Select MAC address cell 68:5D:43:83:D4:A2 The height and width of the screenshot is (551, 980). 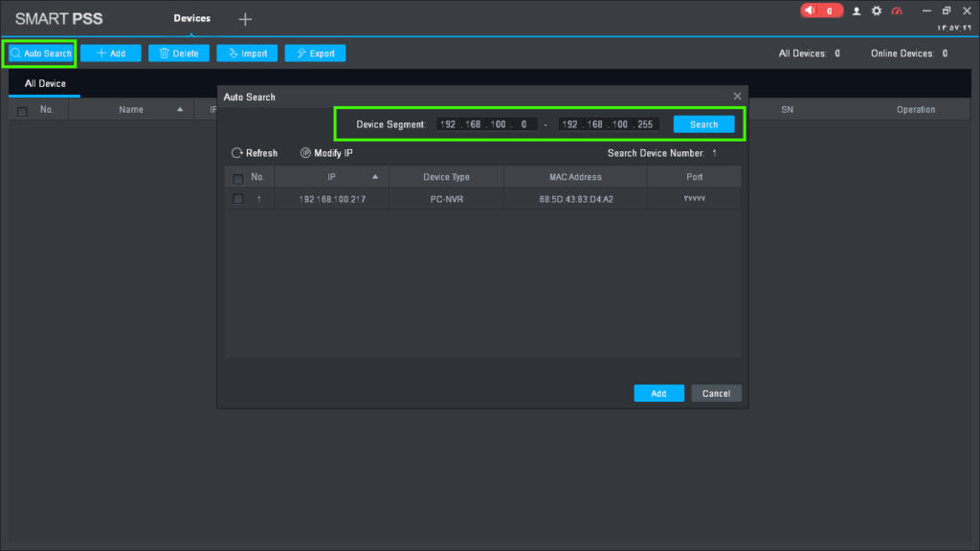(575, 199)
